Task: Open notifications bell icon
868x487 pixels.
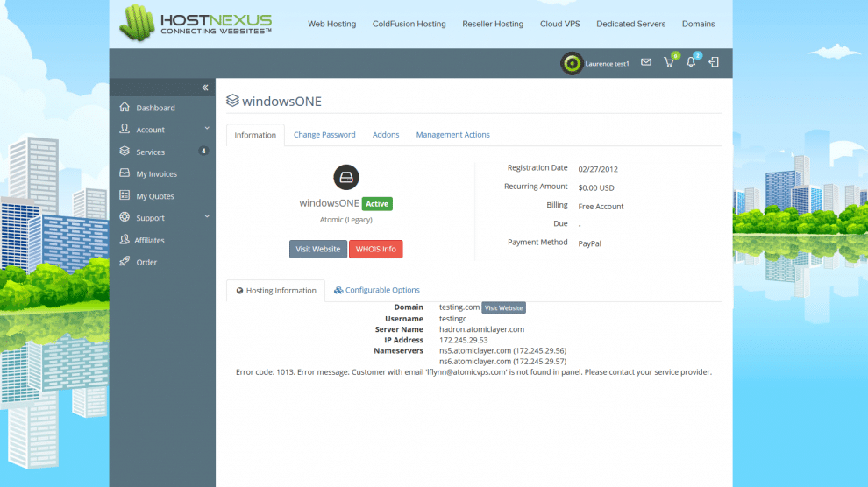Action: point(691,62)
